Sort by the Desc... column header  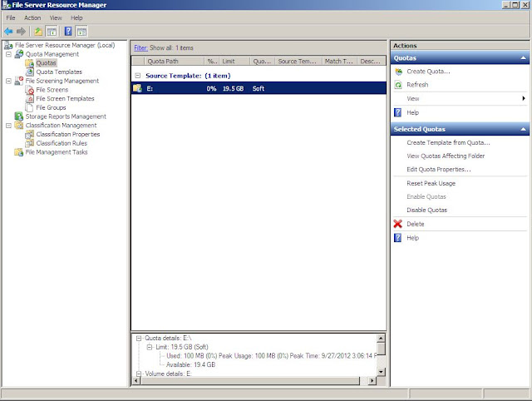372,61
